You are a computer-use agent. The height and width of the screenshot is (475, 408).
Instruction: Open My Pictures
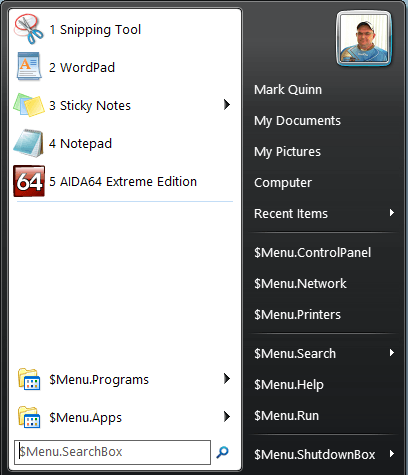point(287,152)
